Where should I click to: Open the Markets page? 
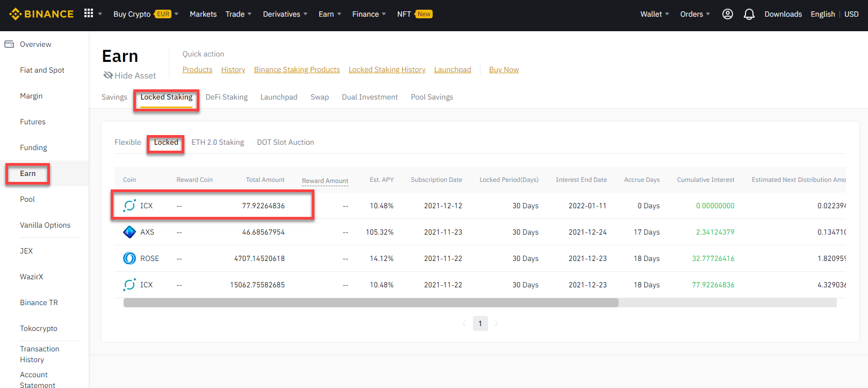[203, 14]
